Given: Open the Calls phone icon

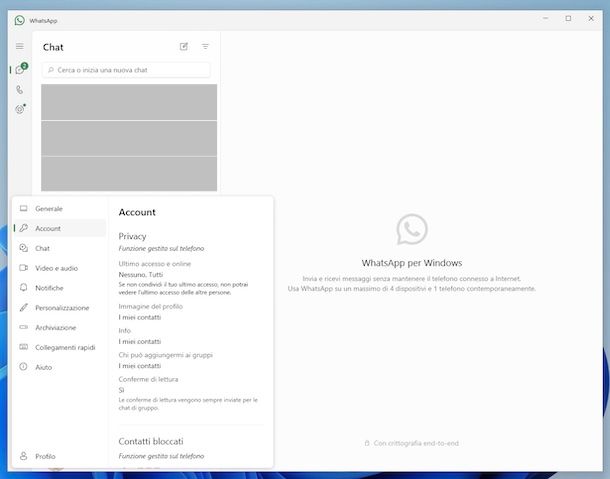Looking at the screenshot, I should pyautogui.click(x=20, y=90).
